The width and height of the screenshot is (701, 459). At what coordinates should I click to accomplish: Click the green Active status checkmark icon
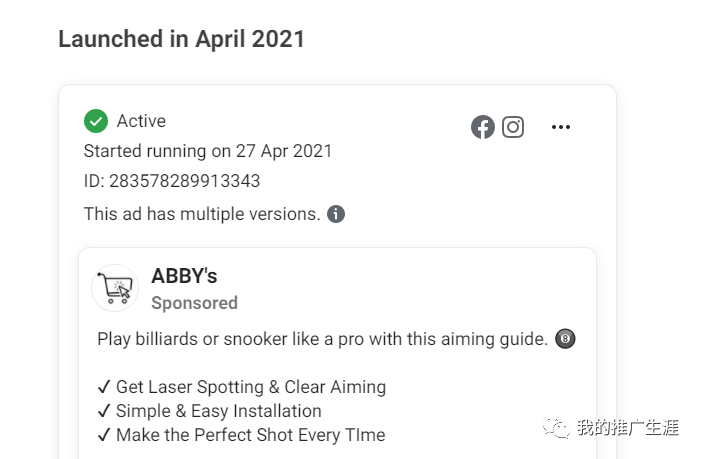[96, 121]
